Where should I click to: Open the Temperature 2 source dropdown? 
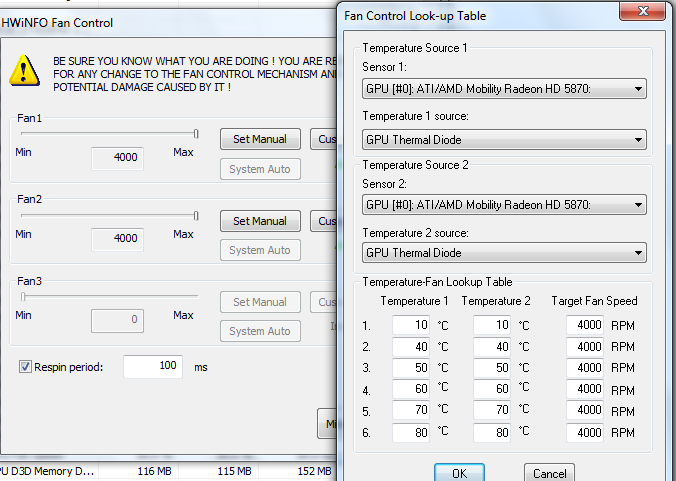point(504,253)
